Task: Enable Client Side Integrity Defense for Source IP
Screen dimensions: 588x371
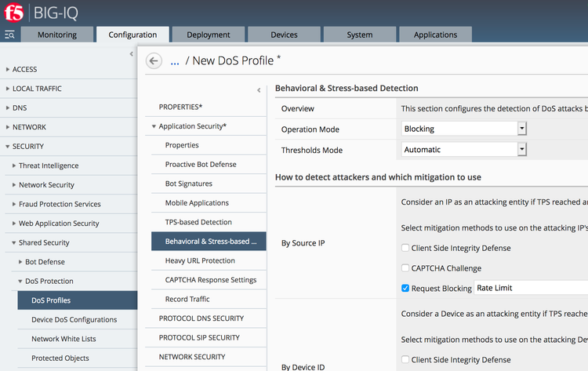Action: click(405, 248)
